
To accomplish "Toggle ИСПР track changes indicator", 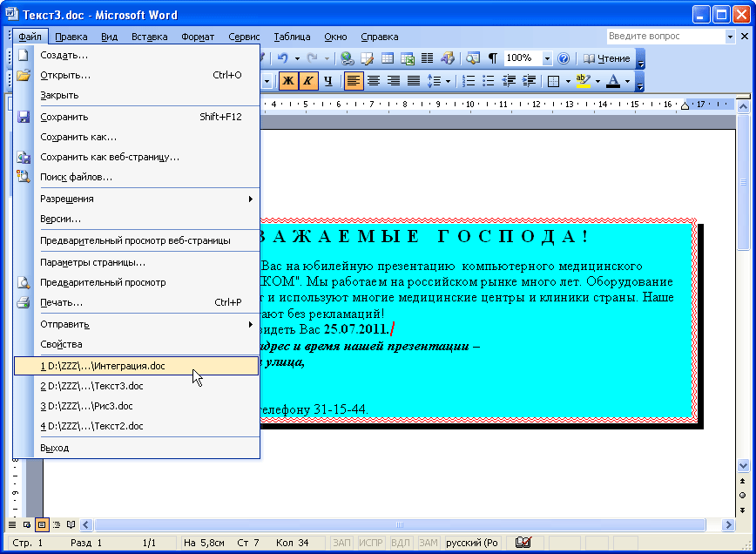I will (x=371, y=543).
